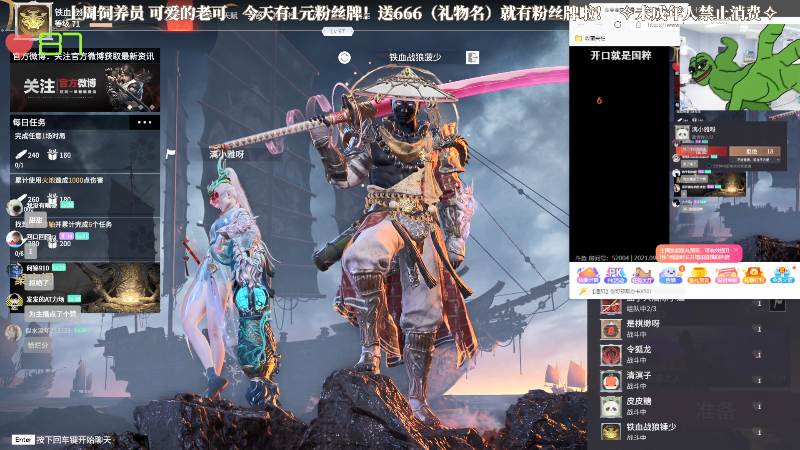Click the round icon left of 铁血战狼锤少

click(344, 58)
